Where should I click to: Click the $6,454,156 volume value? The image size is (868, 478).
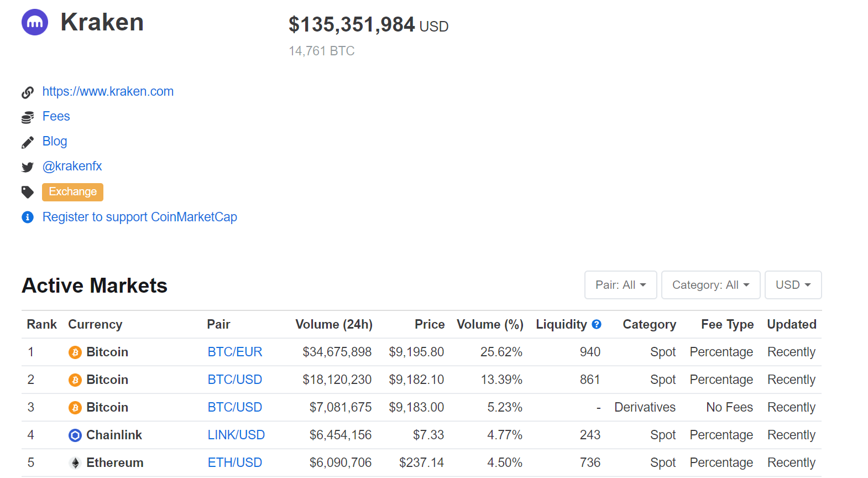pyautogui.click(x=341, y=435)
